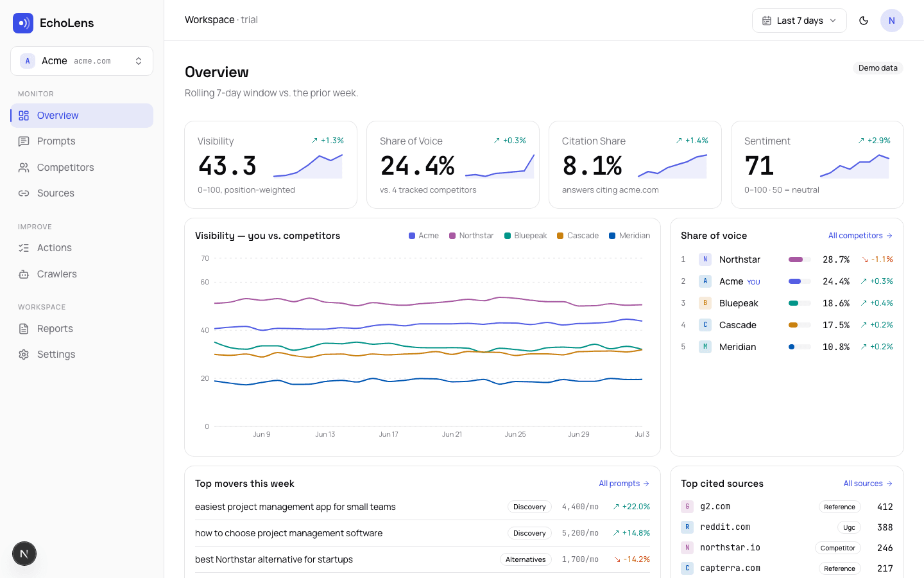
Task: Expand the Acme workspace switcher
Action: pos(82,61)
